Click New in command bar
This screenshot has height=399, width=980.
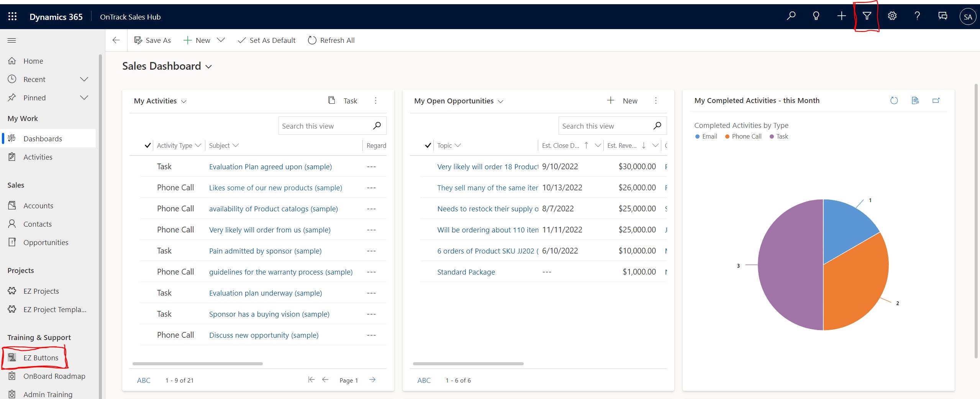point(197,40)
